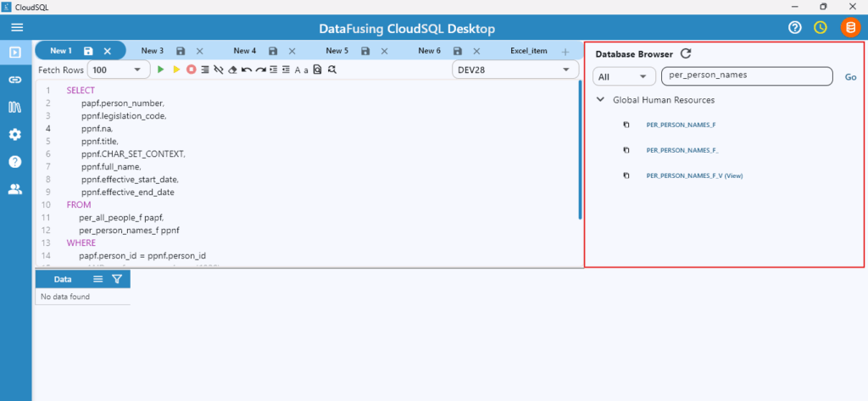This screenshot has width=868, height=401.
Task: Save the New 5 tab
Action: [x=365, y=51]
